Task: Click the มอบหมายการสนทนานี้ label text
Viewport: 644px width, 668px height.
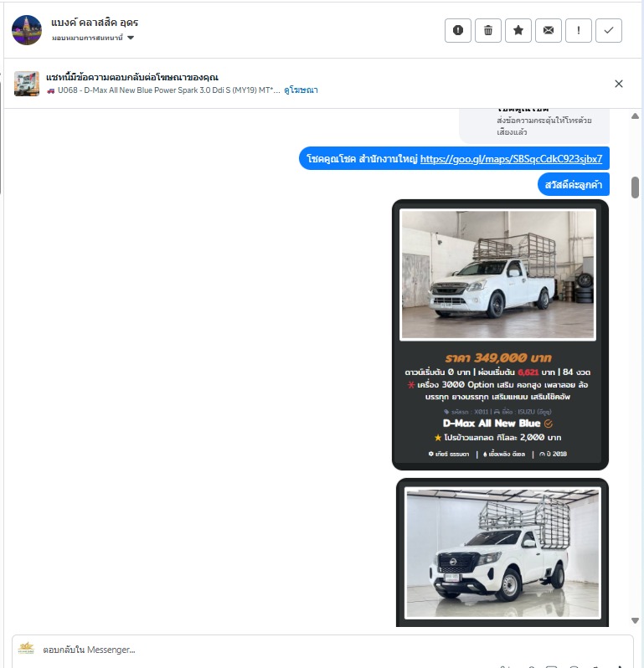Action: click(87, 38)
